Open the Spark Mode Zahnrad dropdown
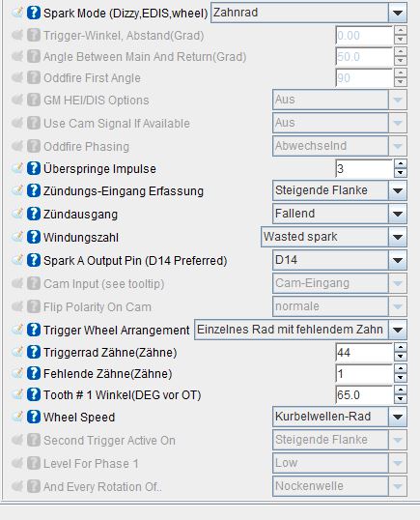The image size is (420, 520). [398, 13]
